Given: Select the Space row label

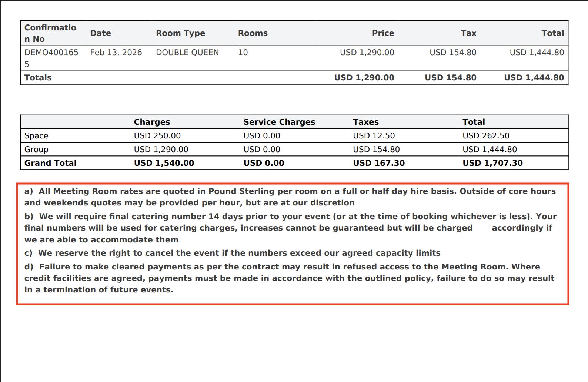Looking at the screenshot, I should [x=36, y=136].
